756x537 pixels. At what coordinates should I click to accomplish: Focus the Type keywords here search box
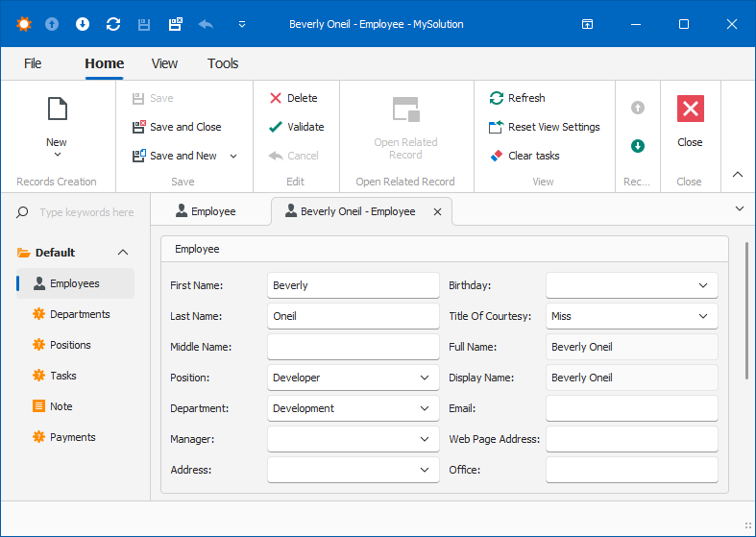(x=86, y=212)
